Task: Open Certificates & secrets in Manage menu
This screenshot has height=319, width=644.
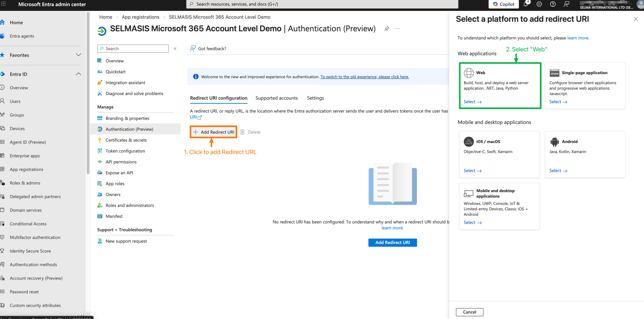Action: click(x=126, y=140)
